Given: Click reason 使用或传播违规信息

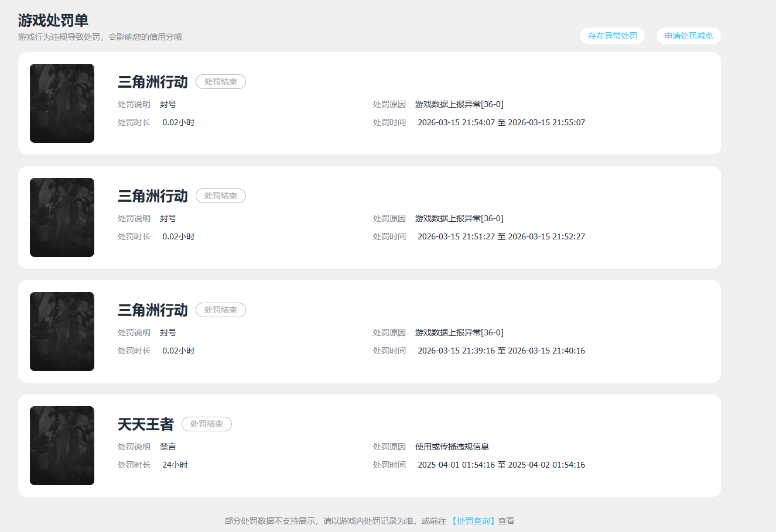Looking at the screenshot, I should (452, 447).
